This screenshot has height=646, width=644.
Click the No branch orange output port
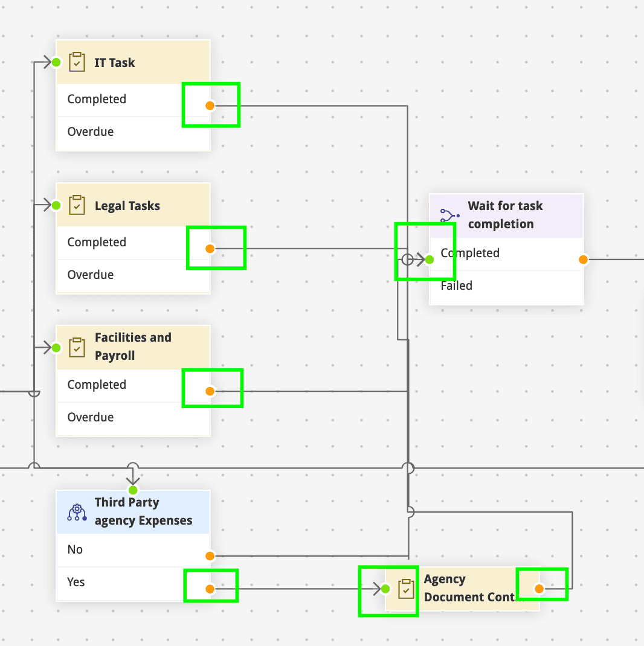210,556
